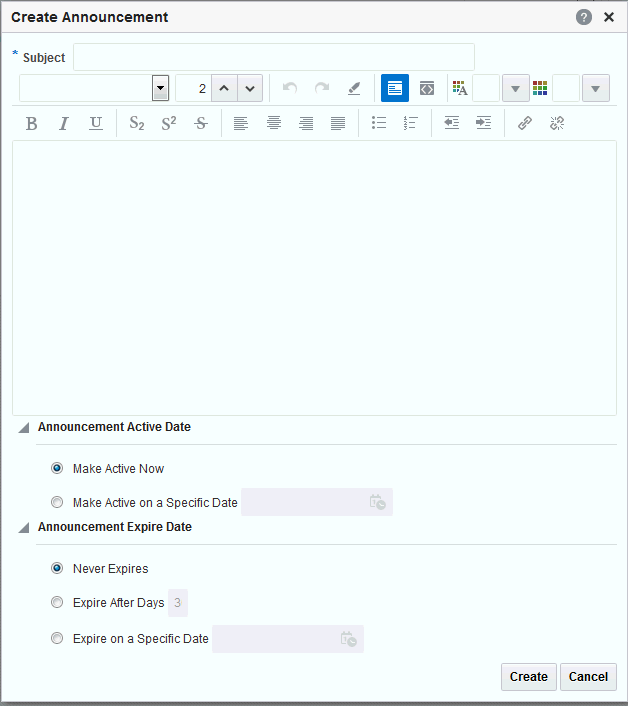Open background color dropdown arrow
The width and height of the screenshot is (628, 706).
pos(596,88)
